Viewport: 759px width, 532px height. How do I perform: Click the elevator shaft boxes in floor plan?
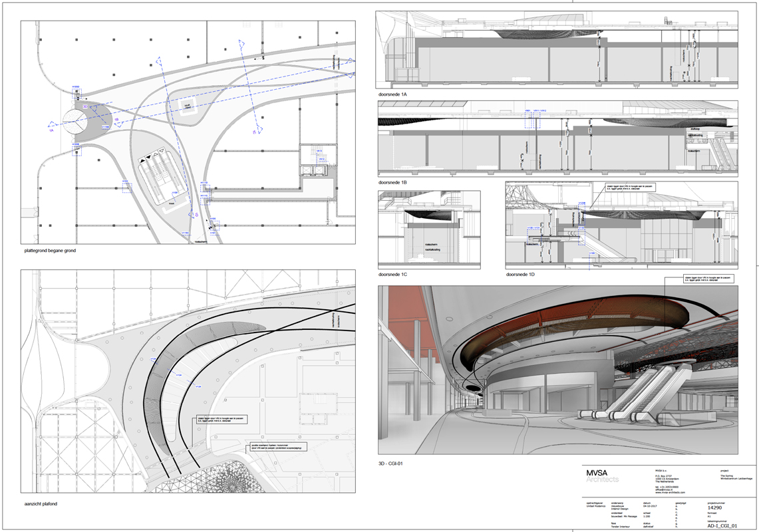click(314, 170)
